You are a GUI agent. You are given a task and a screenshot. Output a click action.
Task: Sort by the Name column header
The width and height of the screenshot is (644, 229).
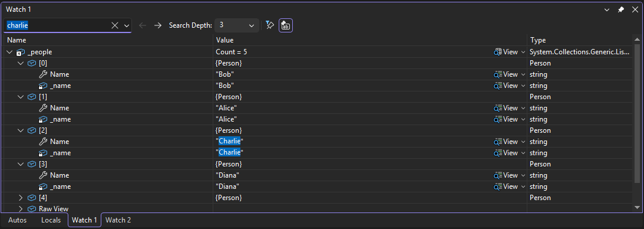tap(108, 40)
